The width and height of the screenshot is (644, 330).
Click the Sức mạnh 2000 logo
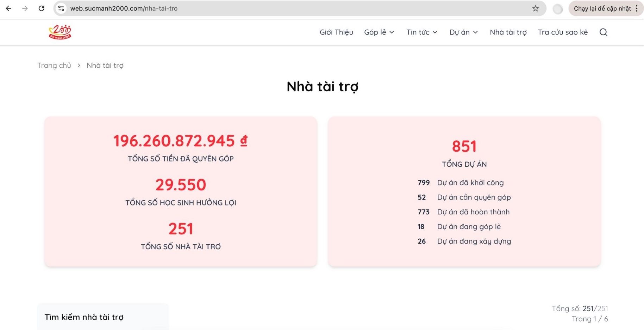pyautogui.click(x=59, y=31)
